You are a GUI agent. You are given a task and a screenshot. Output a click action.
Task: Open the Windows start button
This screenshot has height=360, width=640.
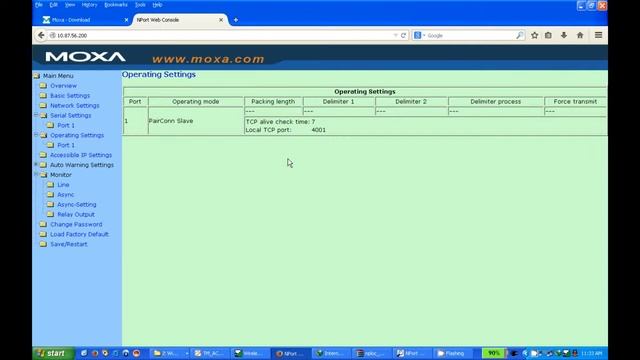(x=53, y=353)
